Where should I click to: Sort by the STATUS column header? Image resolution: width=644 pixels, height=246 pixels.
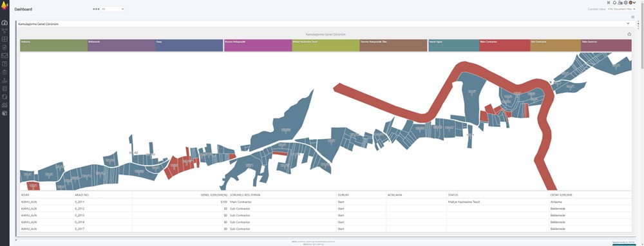(498, 195)
